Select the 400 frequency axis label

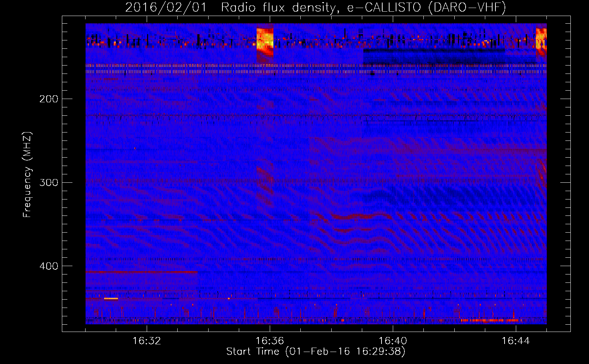48,266
